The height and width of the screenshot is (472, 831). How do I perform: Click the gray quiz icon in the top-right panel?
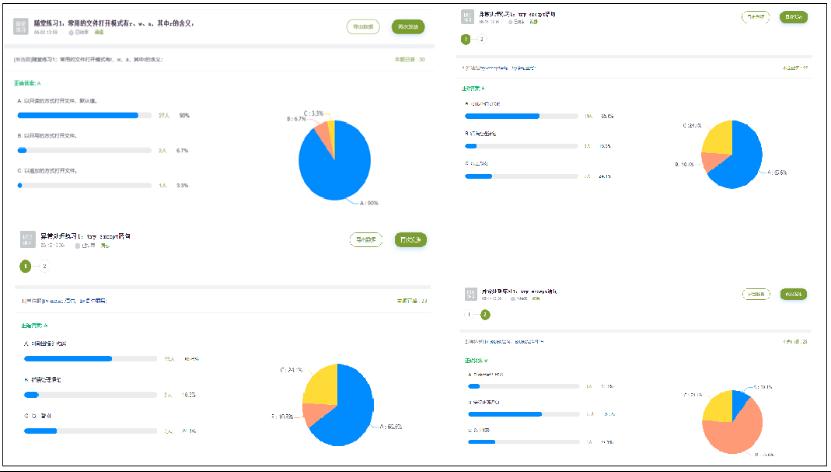coord(468,17)
